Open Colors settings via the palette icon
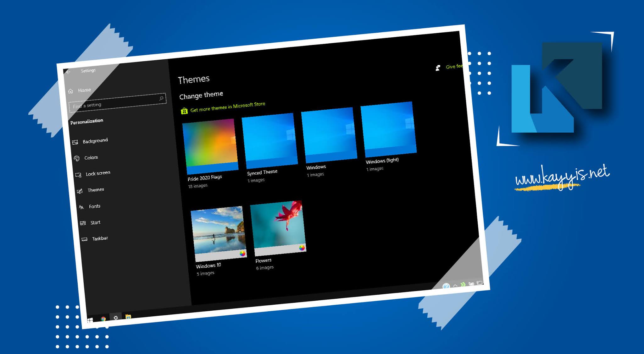This screenshot has width=644, height=354. [x=77, y=158]
